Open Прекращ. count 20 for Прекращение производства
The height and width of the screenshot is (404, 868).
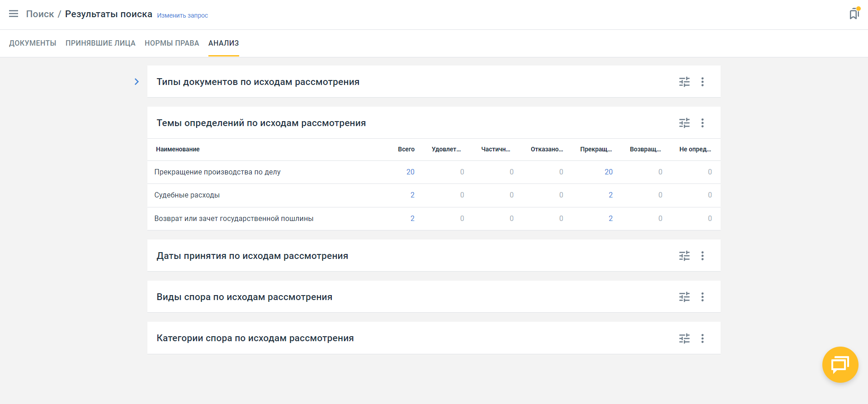[609, 172]
